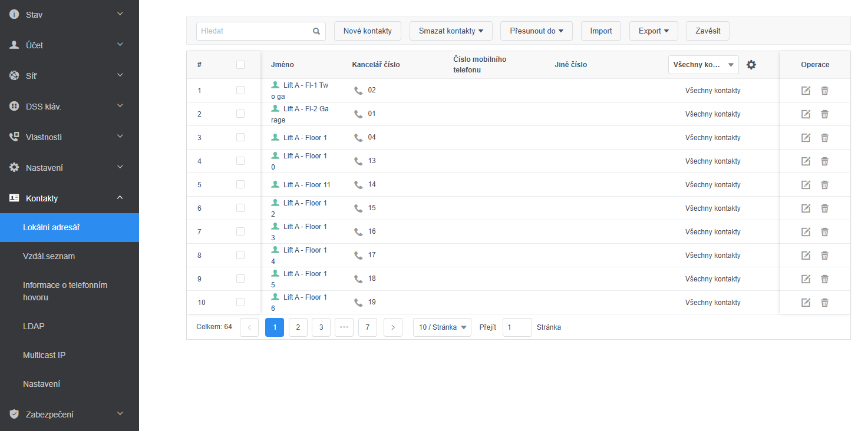Viewport: 868px width, 431px height.
Task: Check the box for row 3
Action: click(240, 137)
